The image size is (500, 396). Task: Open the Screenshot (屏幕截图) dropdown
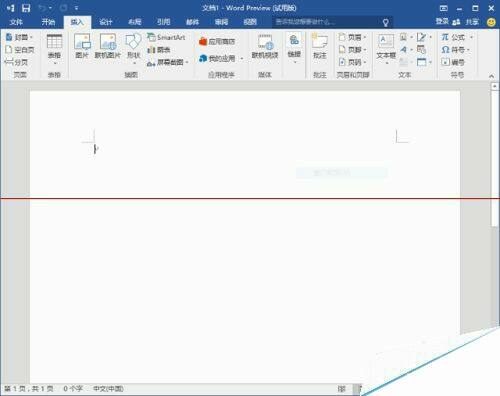(168, 62)
